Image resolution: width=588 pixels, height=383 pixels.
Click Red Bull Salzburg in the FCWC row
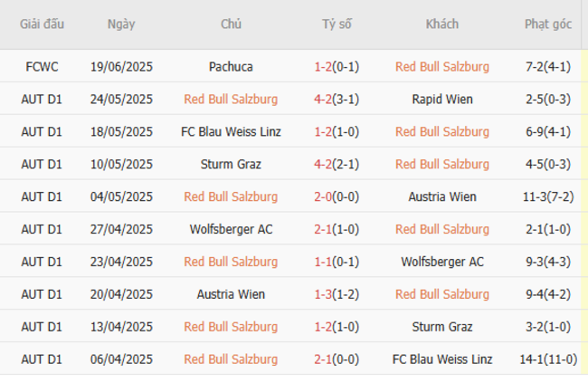(x=442, y=66)
